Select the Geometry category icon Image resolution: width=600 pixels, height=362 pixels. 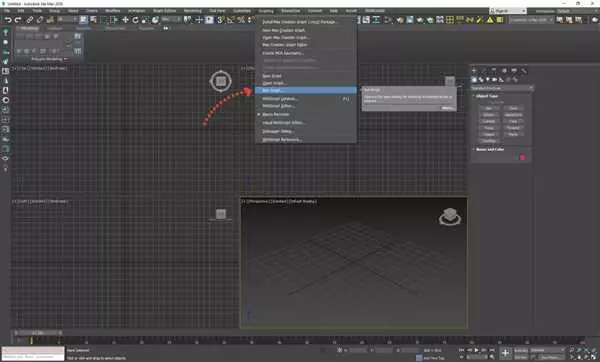[x=474, y=80]
